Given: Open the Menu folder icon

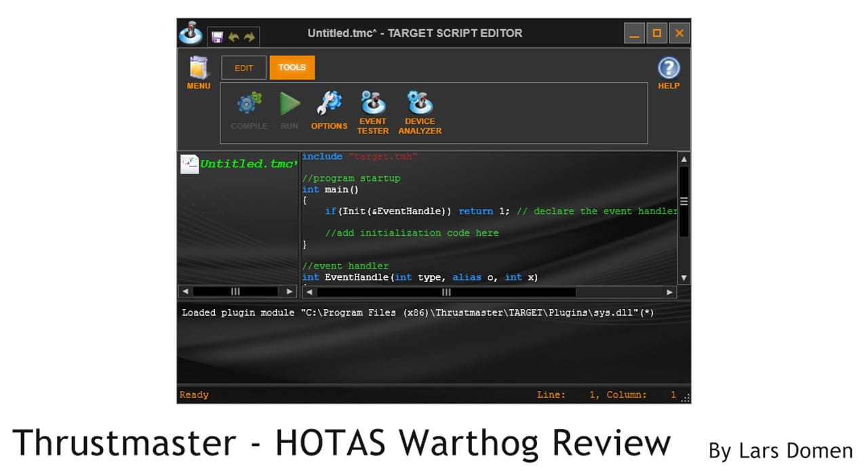Looking at the screenshot, I should point(198,68).
